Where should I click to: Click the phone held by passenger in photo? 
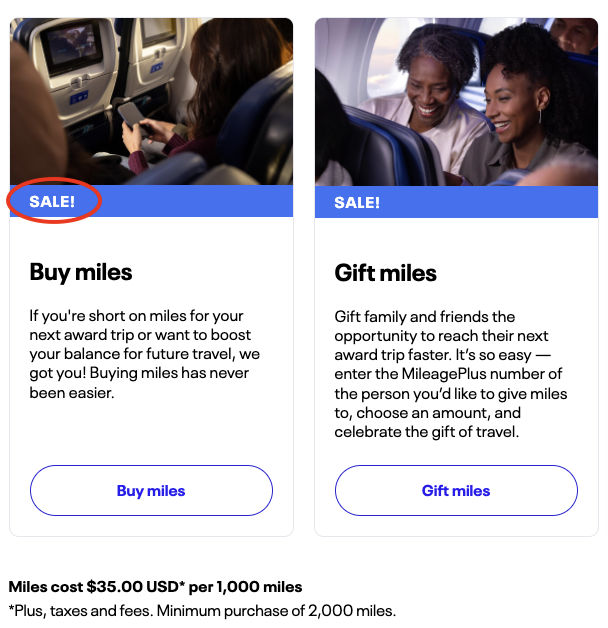[x=132, y=117]
